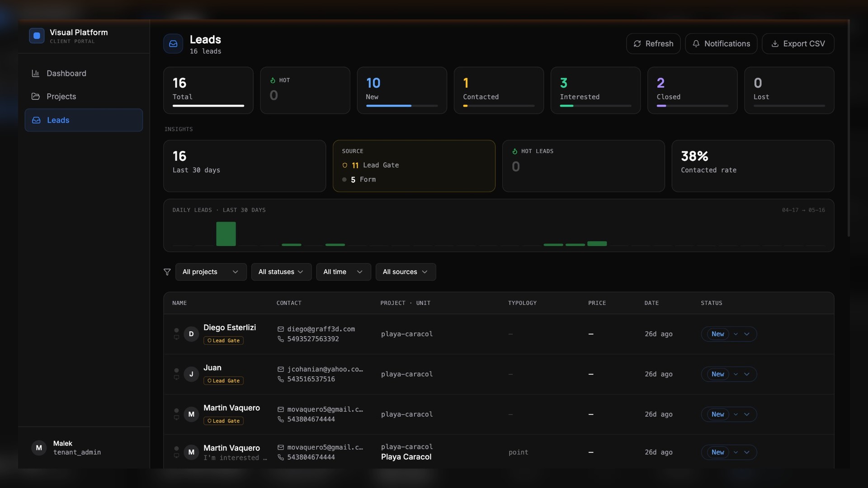
Task: Open the Leads section in sidebar
Action: 84,120
